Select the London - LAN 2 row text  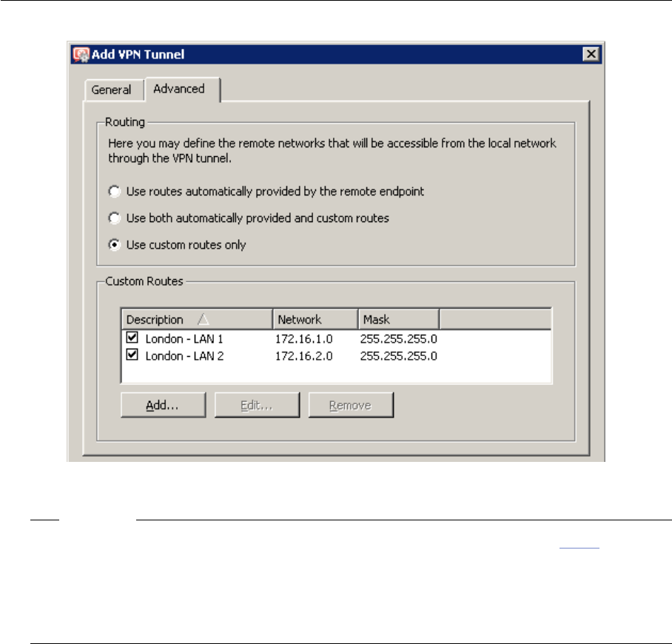184,356
